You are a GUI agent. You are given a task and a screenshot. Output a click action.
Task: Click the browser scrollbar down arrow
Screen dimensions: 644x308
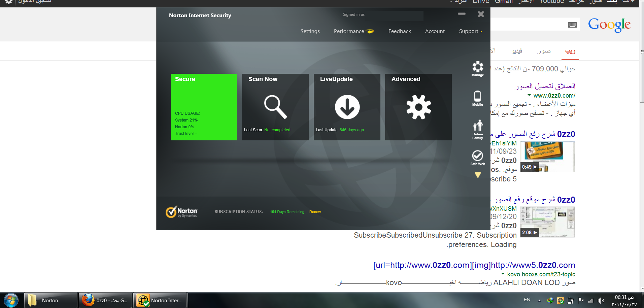click(642, 289)
